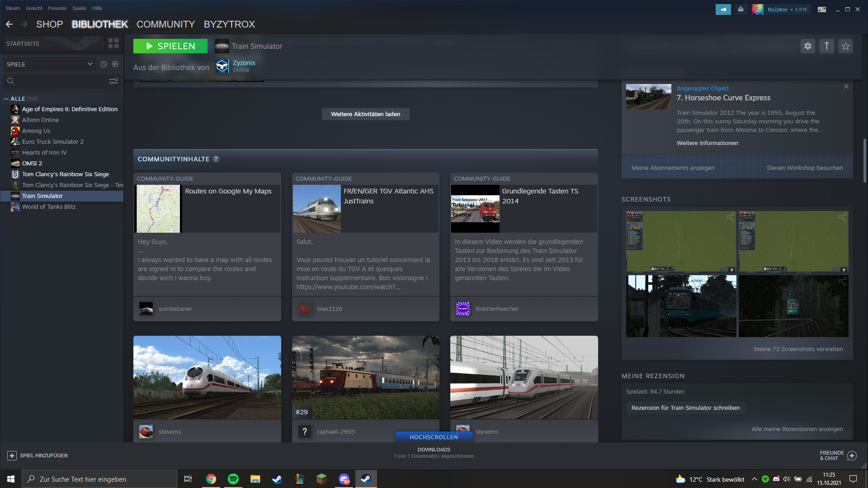Click the upward arrow icon beside the gear

(826, 46)
